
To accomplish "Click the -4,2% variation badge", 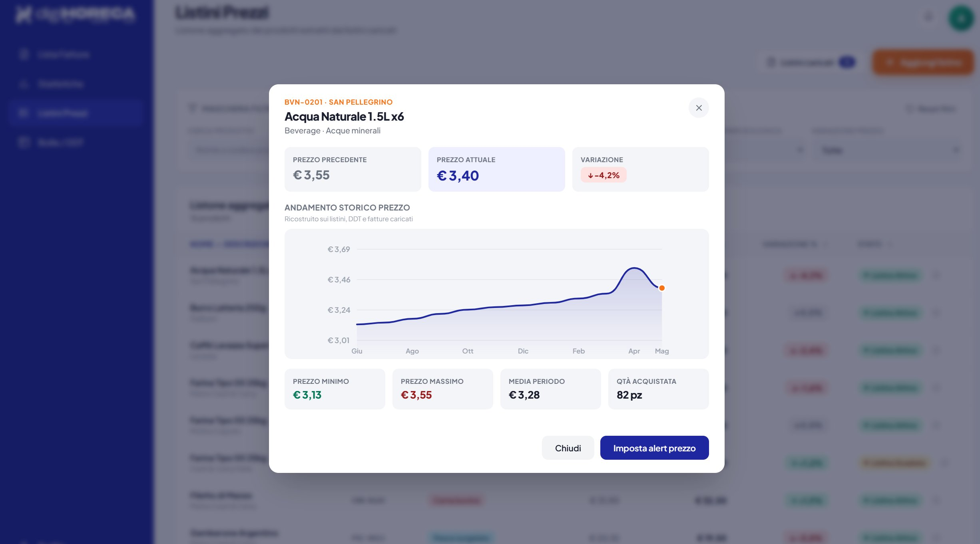I will click(x=604, y=175).
